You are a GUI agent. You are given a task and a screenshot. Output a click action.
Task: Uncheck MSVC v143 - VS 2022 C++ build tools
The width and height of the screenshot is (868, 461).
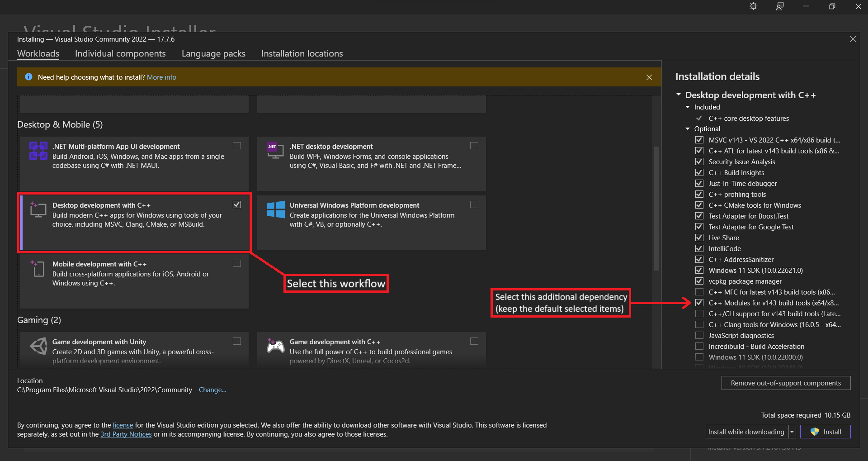[x=699, y=140]
